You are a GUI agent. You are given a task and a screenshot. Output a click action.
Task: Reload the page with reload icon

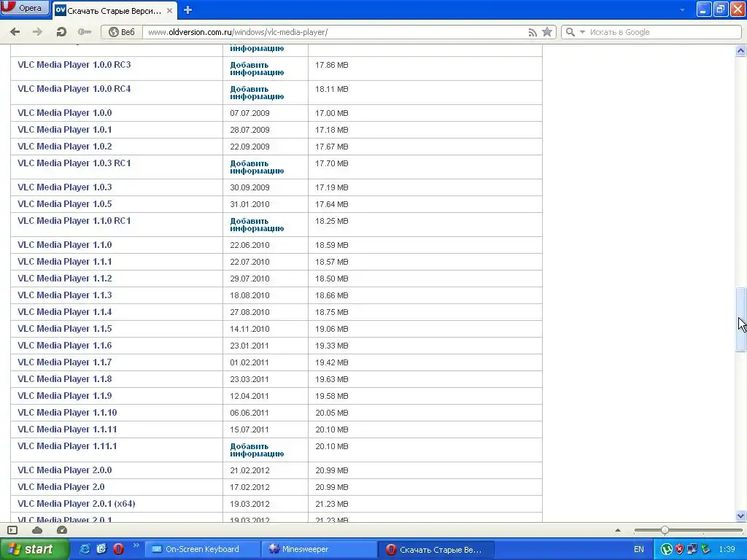click(x=61, y=32)
